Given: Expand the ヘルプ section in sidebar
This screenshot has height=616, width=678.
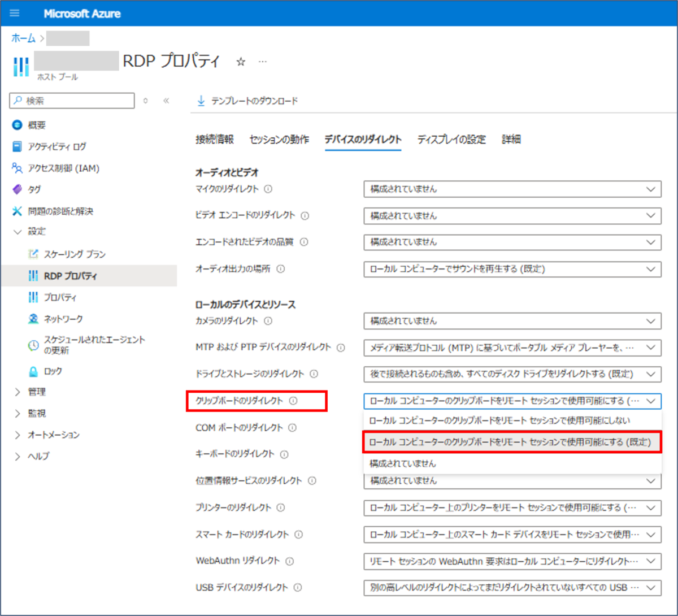Looking at the screenshot, I should point(17,457).
